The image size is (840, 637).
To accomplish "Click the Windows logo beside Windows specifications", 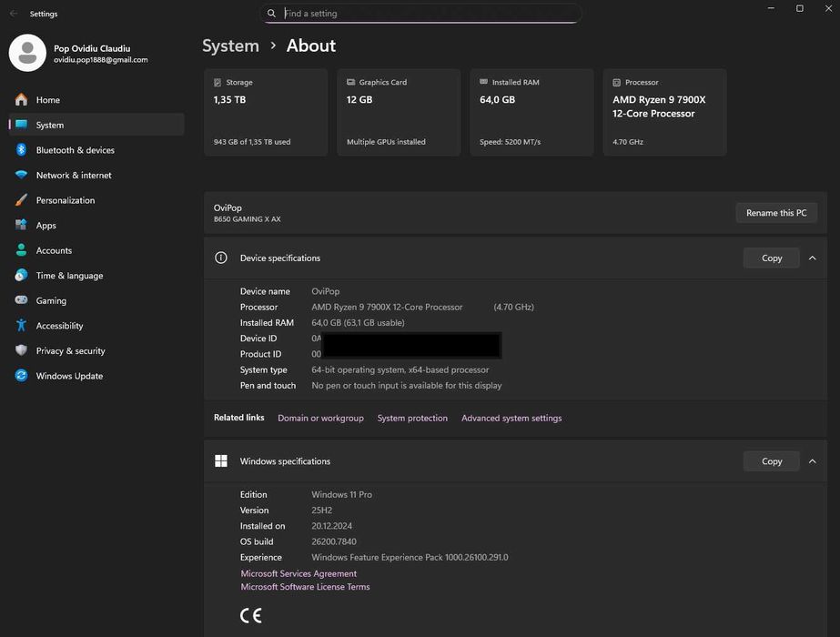I will (x=221, y=460).
